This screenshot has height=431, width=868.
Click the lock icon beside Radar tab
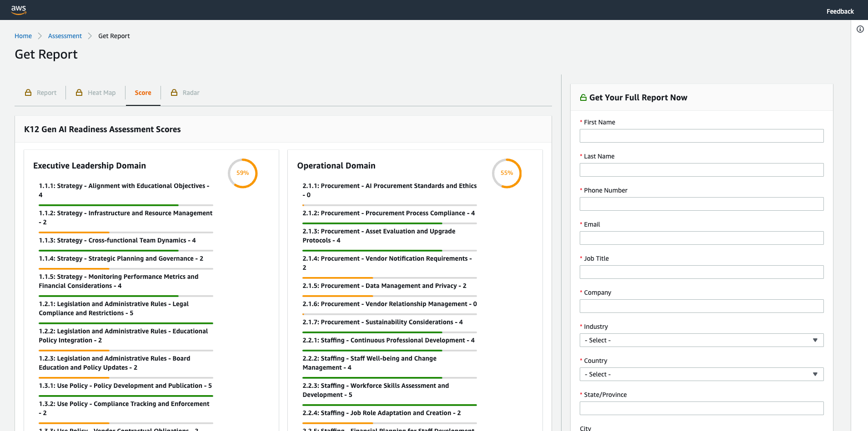[x=174, y=92]
